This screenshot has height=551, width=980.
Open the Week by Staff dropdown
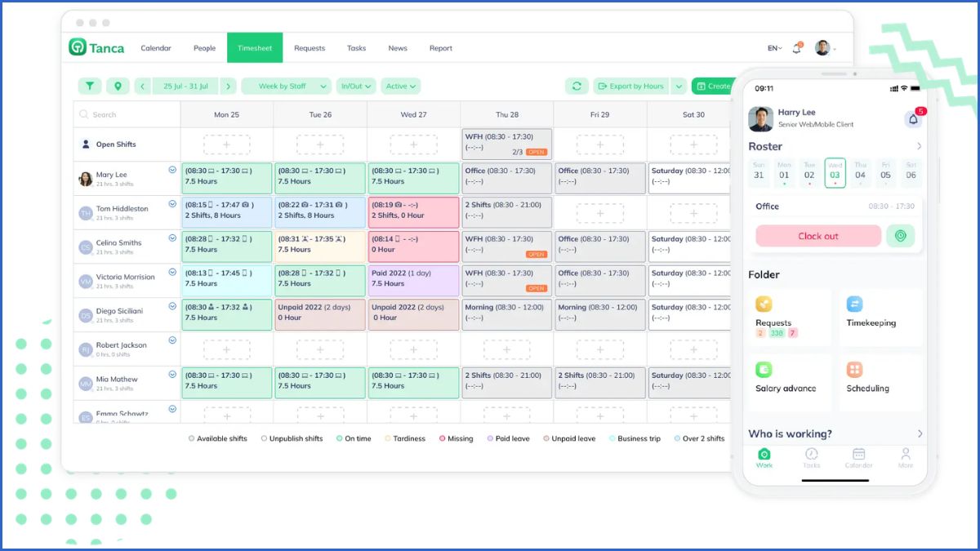coord(286,86)
